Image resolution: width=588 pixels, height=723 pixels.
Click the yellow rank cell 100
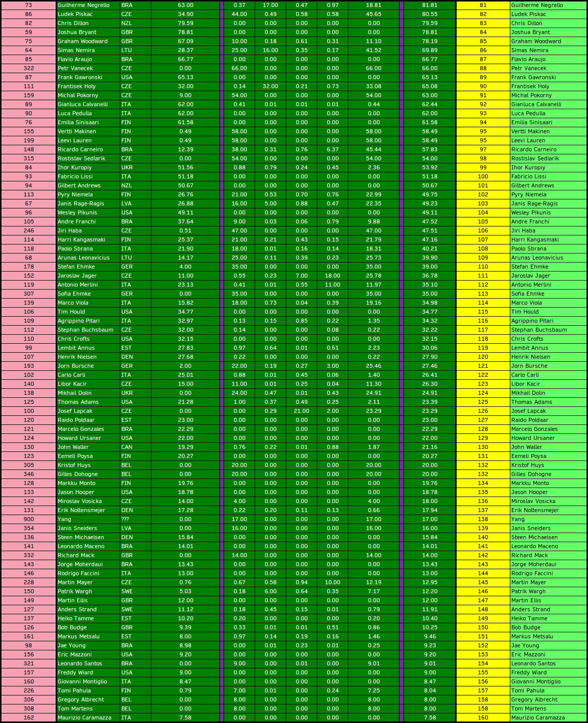coord(483,176)
